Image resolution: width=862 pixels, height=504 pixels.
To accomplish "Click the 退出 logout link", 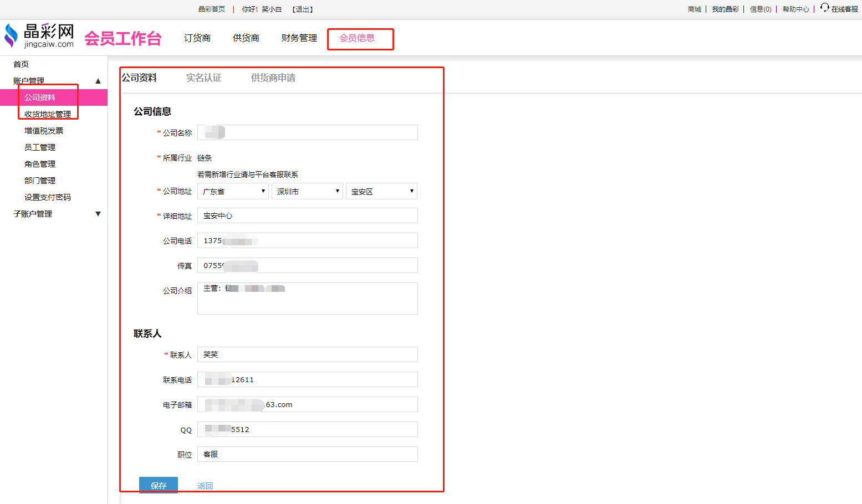I will (x=303, y=9).
